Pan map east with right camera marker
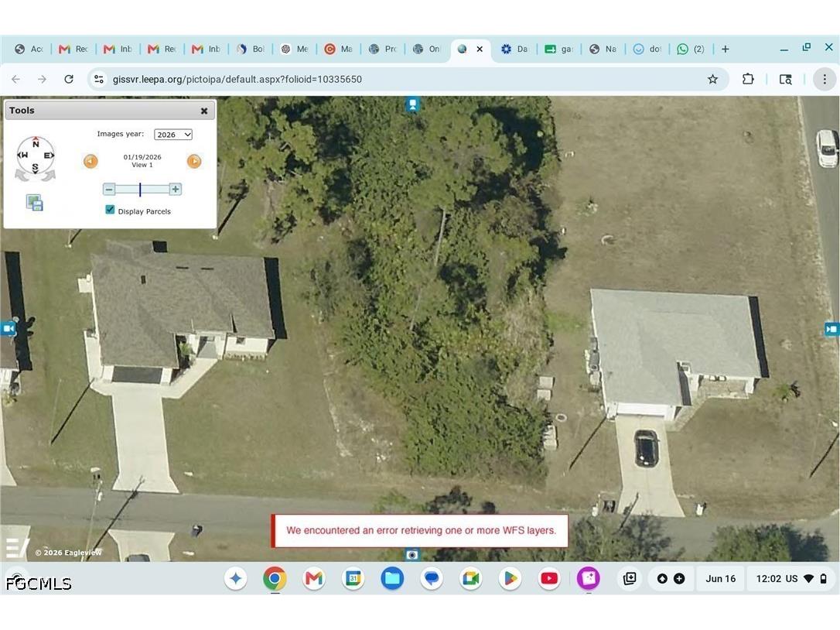The width and height of the screenshot is (840, 630). (x=831, y=329)
